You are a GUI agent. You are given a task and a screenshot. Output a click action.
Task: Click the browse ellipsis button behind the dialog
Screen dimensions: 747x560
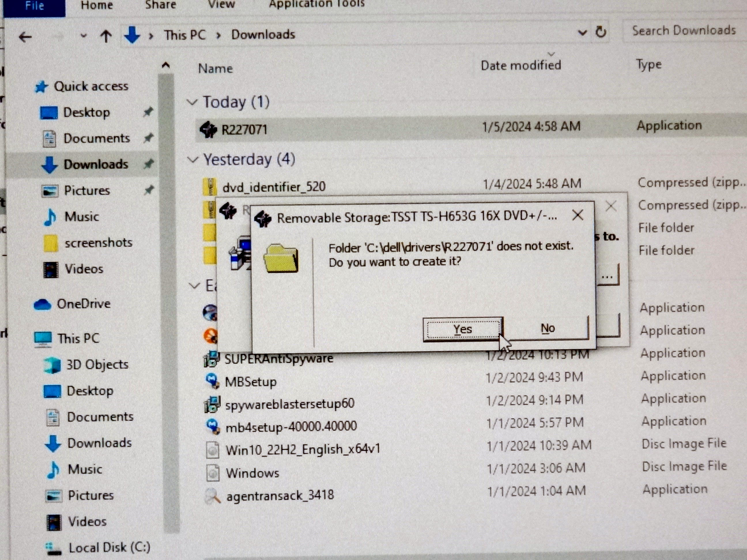[607, 276]
